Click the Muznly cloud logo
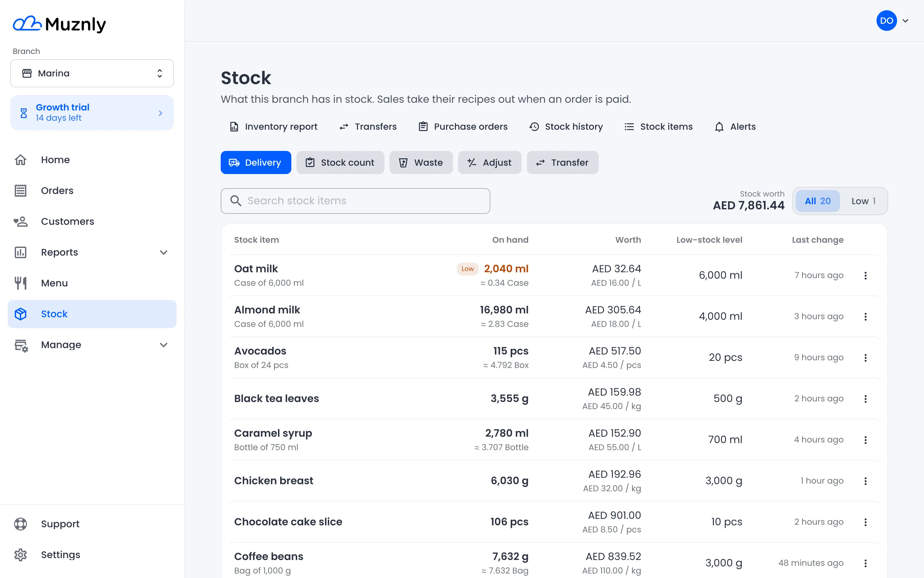Screen dimensions: 924x578 pos(59,24)
